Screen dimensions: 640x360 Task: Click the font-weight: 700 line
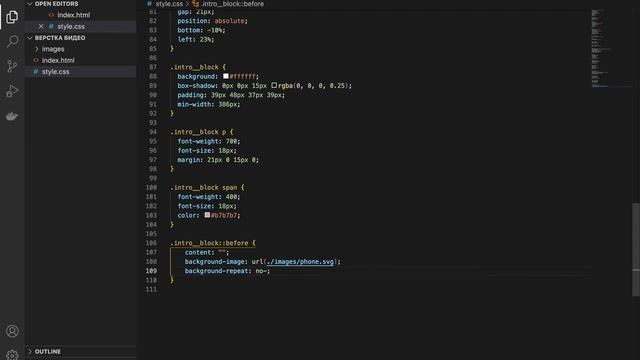[209, 141]
